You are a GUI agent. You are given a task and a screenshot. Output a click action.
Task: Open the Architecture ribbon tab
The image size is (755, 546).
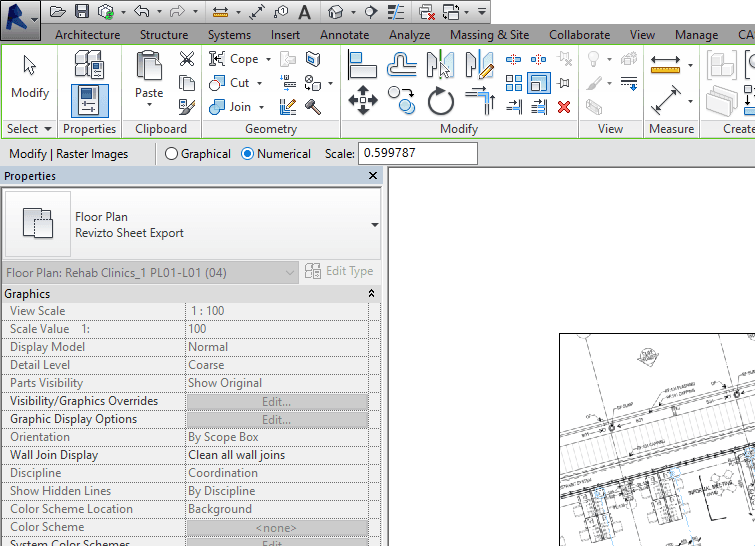(x=88, y=35)
